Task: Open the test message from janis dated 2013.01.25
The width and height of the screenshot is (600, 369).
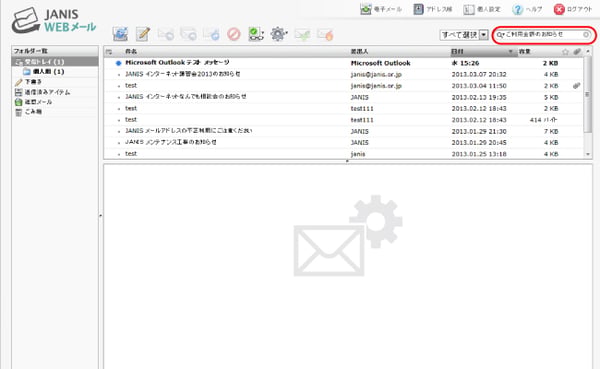Action: (x=344, y=154)
